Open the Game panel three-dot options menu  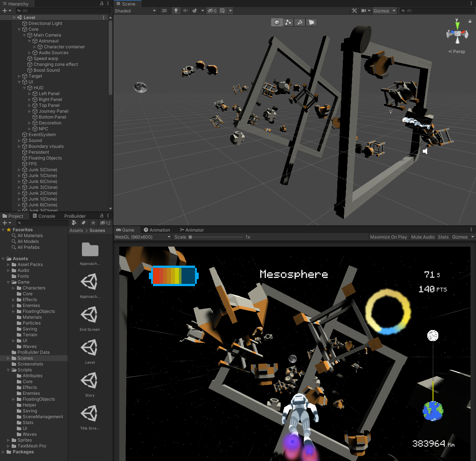pyautogui.click(x=471, y=229)
